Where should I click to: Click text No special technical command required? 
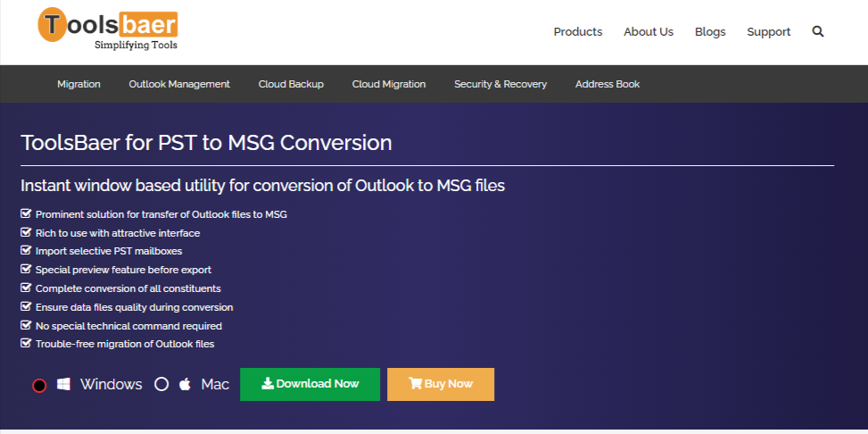point(129,326)
